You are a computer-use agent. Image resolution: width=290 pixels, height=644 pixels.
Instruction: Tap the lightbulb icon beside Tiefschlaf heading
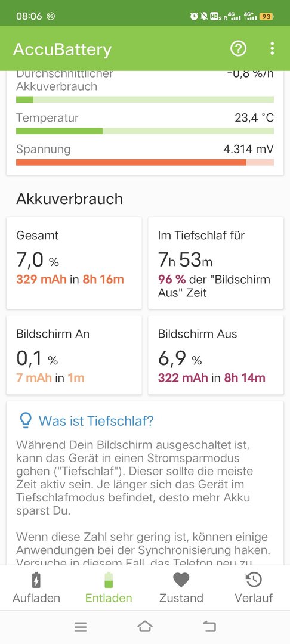coord(26,420)
